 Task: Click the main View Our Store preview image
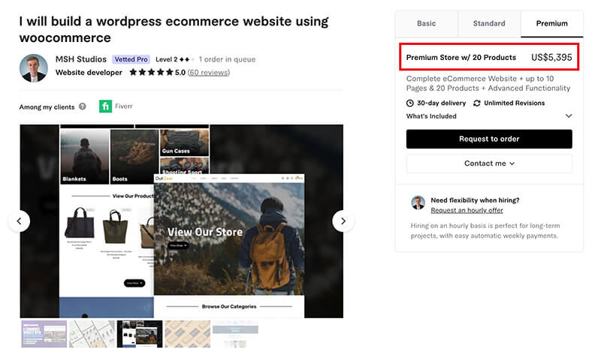click(182, 221)
